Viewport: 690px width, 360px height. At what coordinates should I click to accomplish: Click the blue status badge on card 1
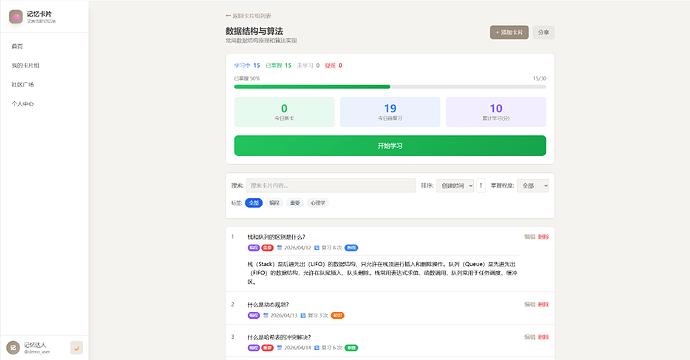pos(351,248)
